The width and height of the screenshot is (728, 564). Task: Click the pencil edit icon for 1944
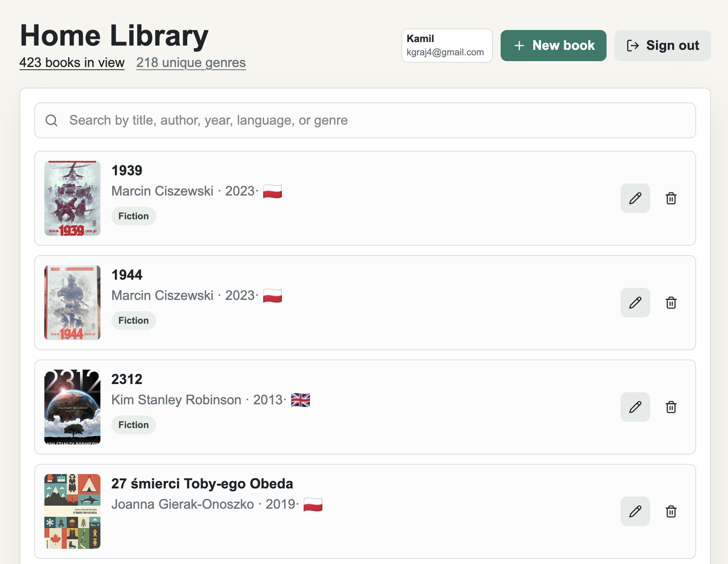(x=635, y=303)
